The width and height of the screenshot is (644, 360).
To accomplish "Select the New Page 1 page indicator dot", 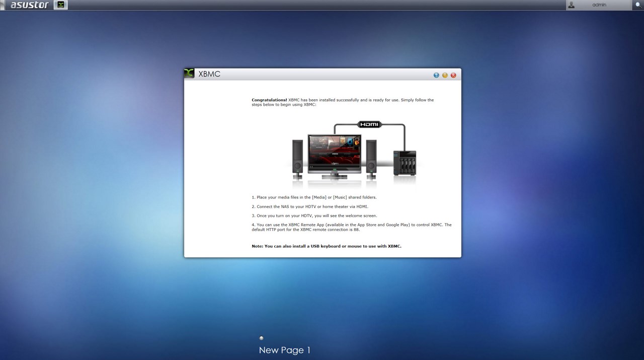I will pyautogui.click(x=261, y=338).
